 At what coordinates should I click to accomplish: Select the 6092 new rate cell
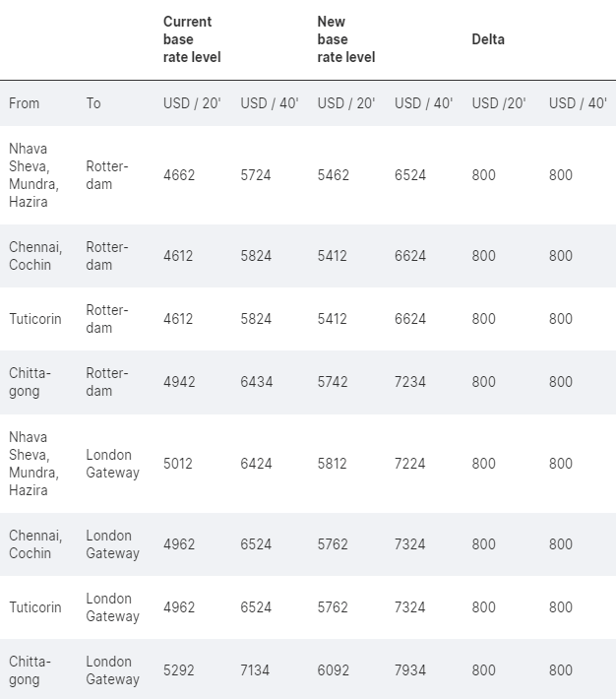[x=333, y=670]
